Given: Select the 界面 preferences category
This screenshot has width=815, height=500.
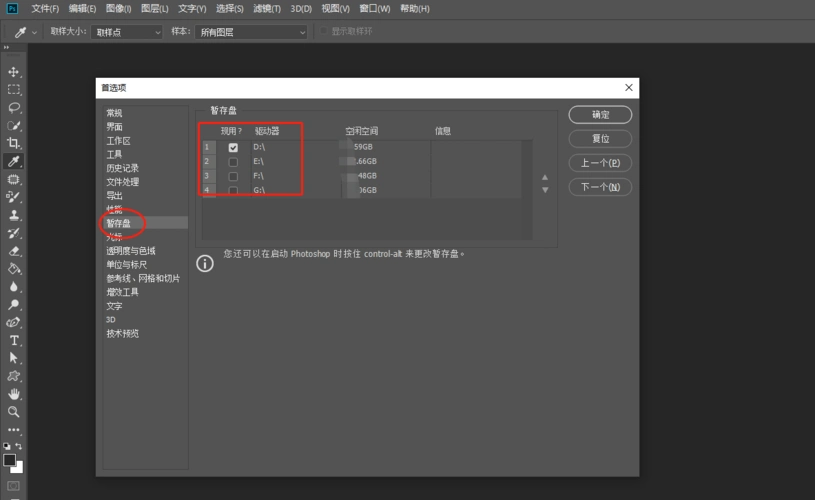Looking at the screenshot, I should point(114,127).
